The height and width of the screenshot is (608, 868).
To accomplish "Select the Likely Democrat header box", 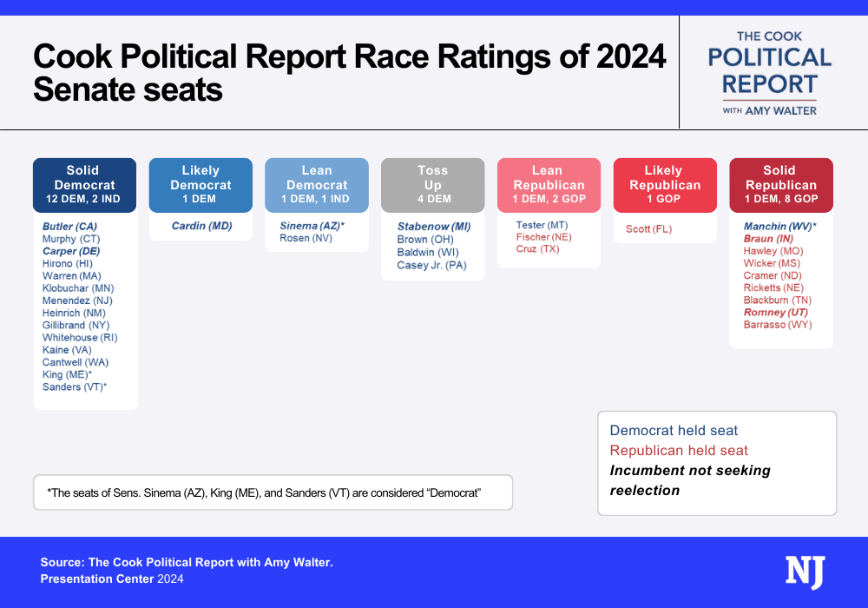I will point(201,185).
